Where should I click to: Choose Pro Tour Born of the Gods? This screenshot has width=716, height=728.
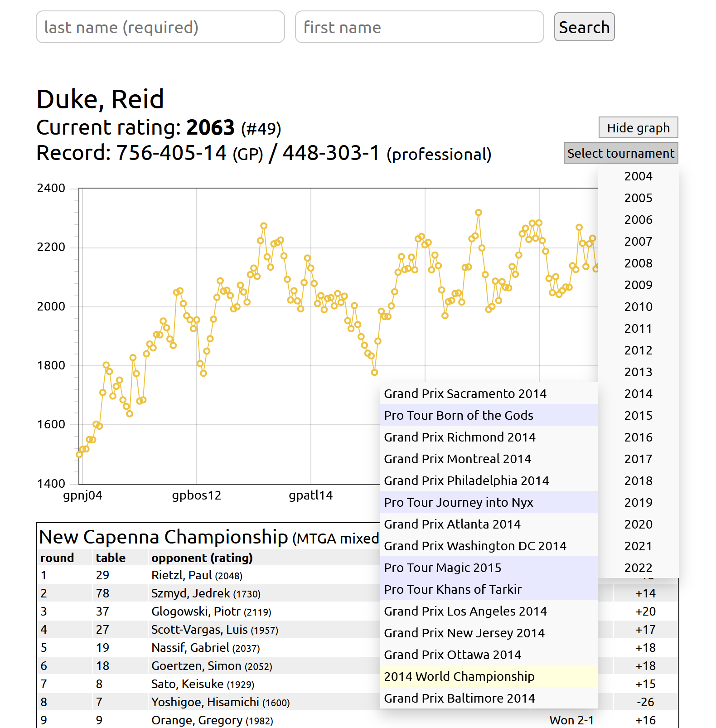(489, 415)
